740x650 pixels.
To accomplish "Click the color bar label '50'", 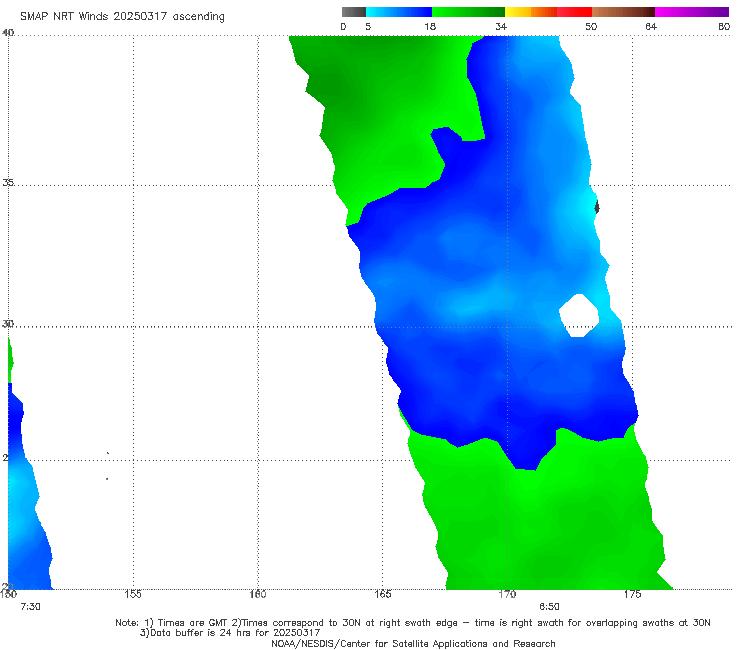I will (591, 27).
